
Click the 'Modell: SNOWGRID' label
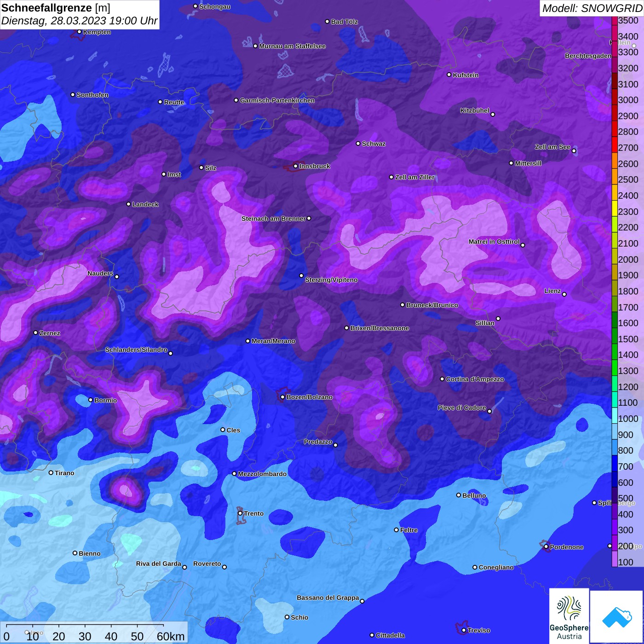tap(592, 8)
